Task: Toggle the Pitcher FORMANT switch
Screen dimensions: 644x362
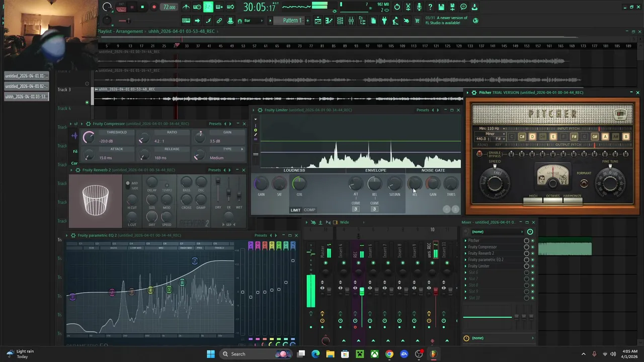Action: (584, 183)
